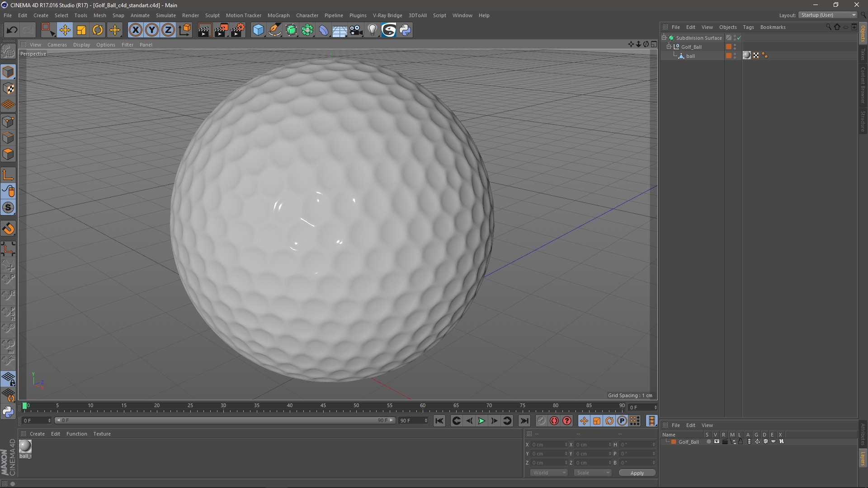Toggle Position keyframe recording
Screen dimensions: 868x488
584,421
